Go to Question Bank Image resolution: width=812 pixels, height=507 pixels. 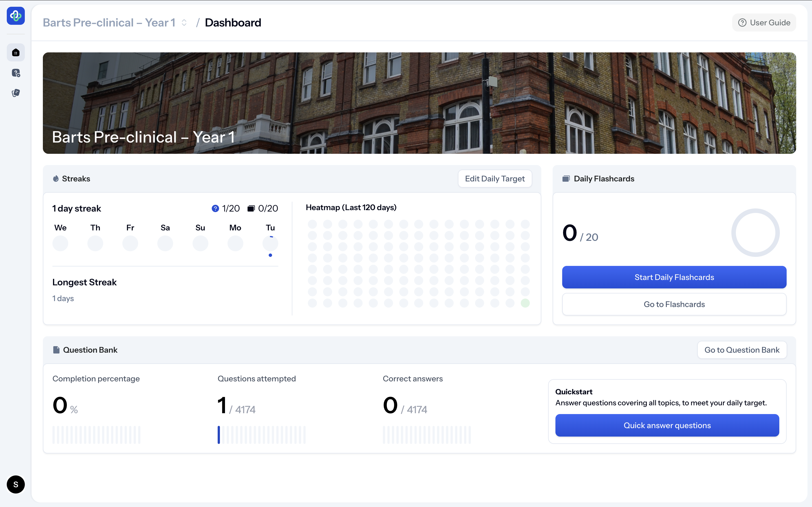point(742,350)
